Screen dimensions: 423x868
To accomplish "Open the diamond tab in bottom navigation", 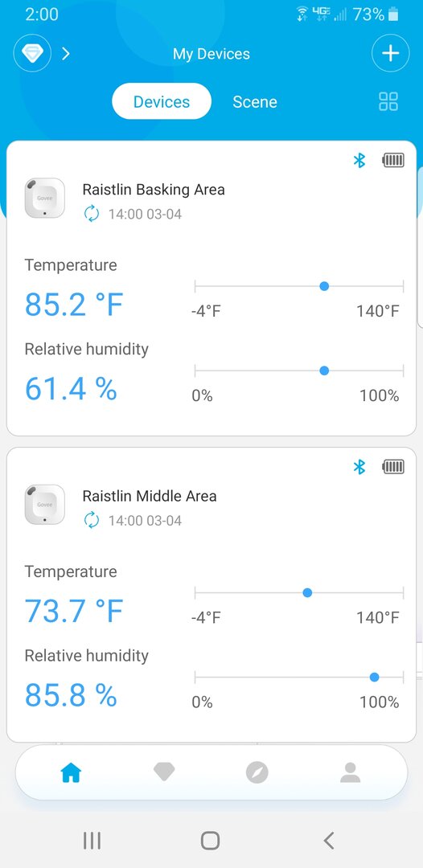I will 164,772.
